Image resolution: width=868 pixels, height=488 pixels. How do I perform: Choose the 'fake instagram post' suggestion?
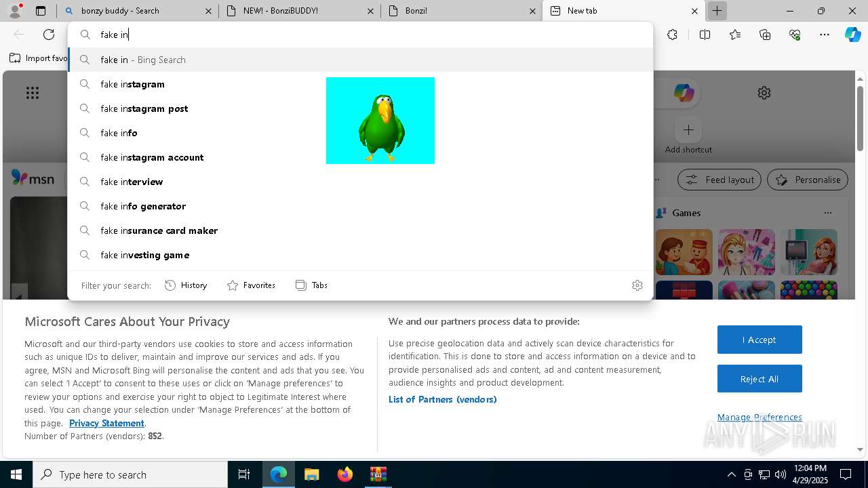coord(360,108)
